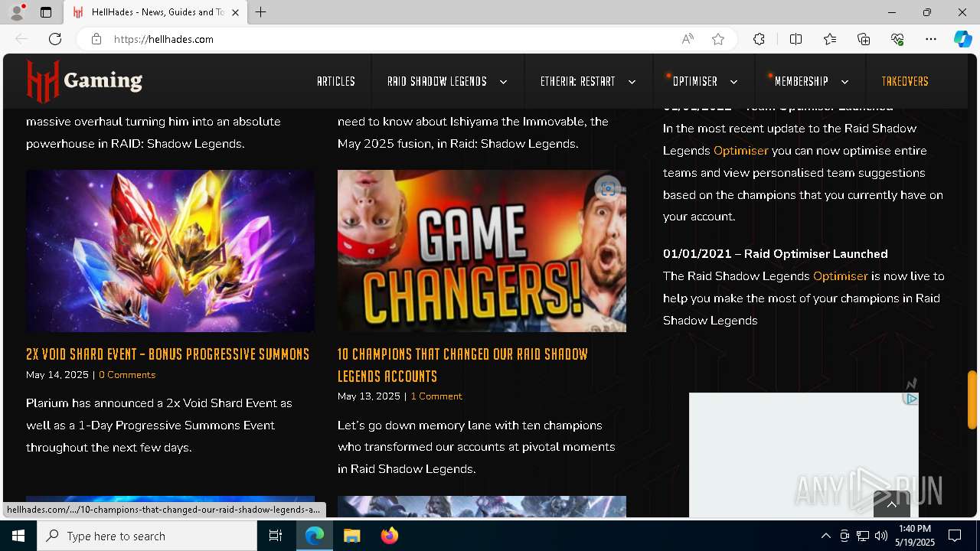Open browser Extensions icon
Viewport: 980px width, 551px height.
tap(759, 39)
